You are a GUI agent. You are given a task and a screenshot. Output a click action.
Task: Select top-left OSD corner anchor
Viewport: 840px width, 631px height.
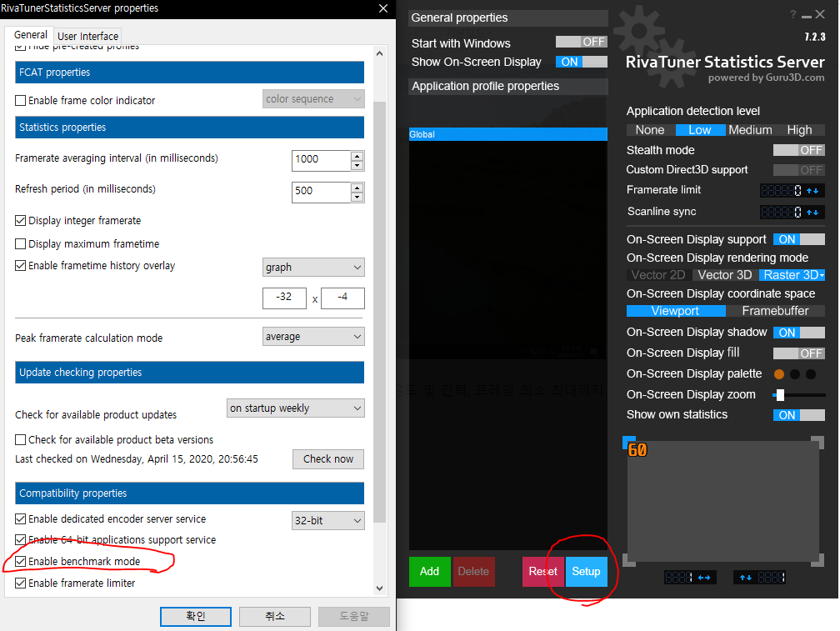pyautogui.click(x=628, y=443)
